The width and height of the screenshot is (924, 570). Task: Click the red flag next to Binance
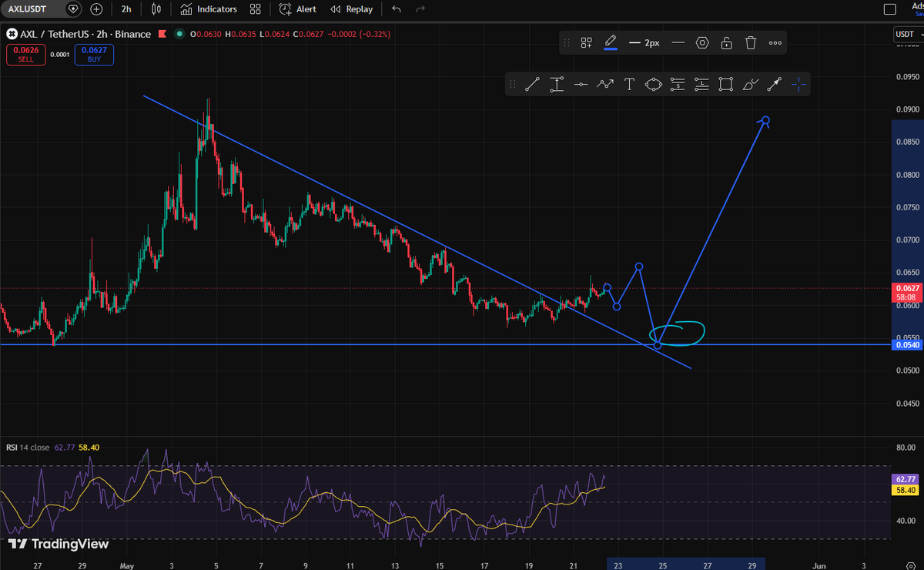pyautogui.click(x=162, y=33)
